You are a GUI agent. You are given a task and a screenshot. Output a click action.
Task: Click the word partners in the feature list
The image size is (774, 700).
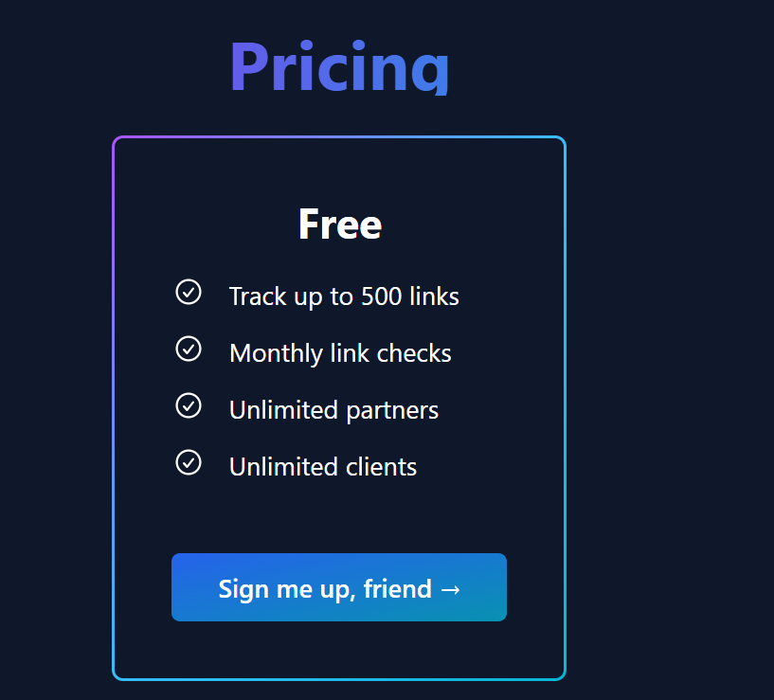(393, 411)
